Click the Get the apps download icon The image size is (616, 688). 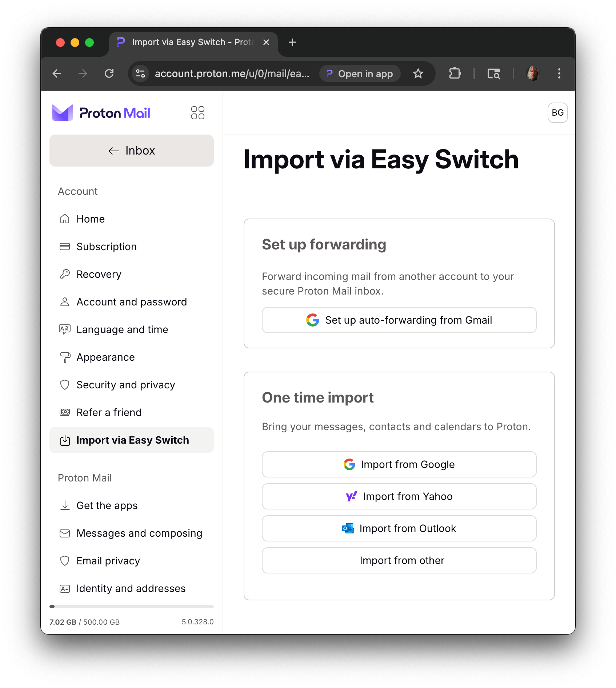[65, 505]
